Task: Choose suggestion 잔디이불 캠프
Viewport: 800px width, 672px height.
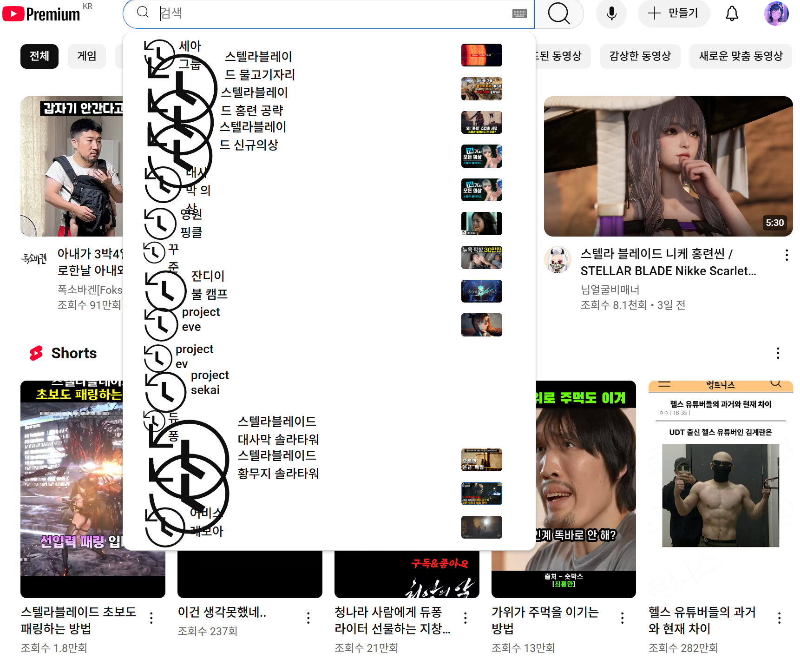Action: pos(209,285)
